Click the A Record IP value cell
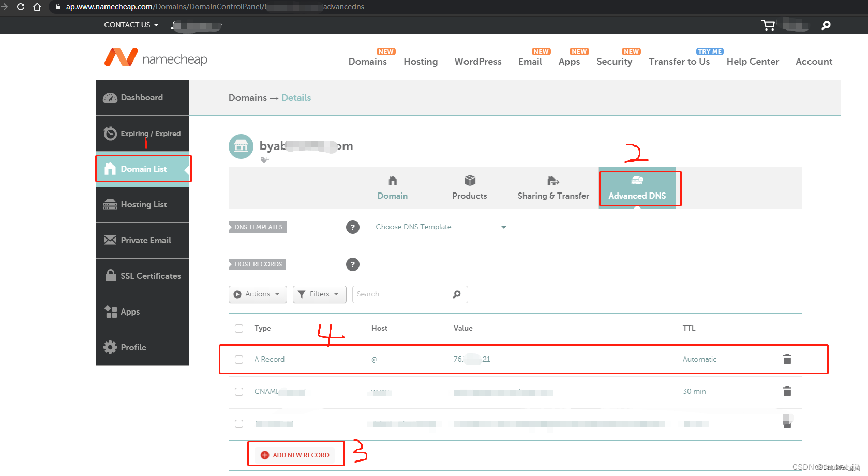The width and height of the screenshot is (868, 476). (472, 360)
